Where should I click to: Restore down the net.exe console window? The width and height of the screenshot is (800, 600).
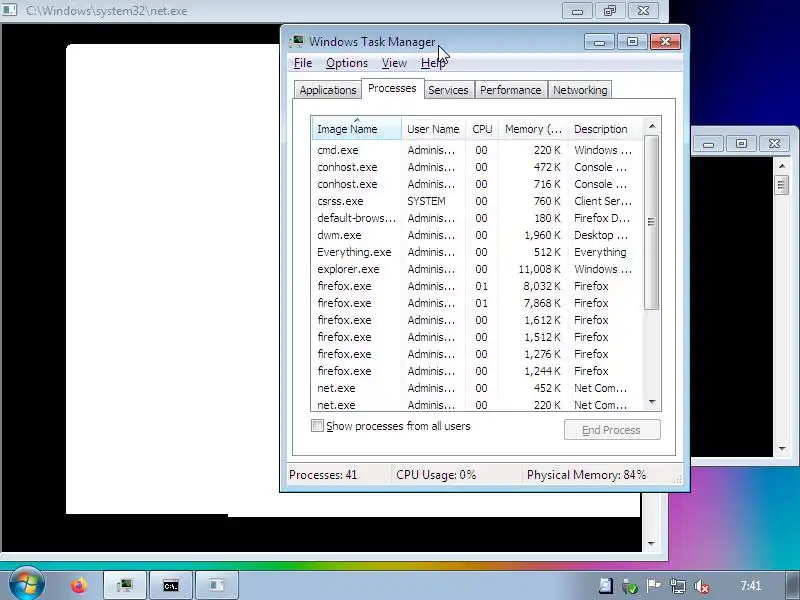point(610,10)
